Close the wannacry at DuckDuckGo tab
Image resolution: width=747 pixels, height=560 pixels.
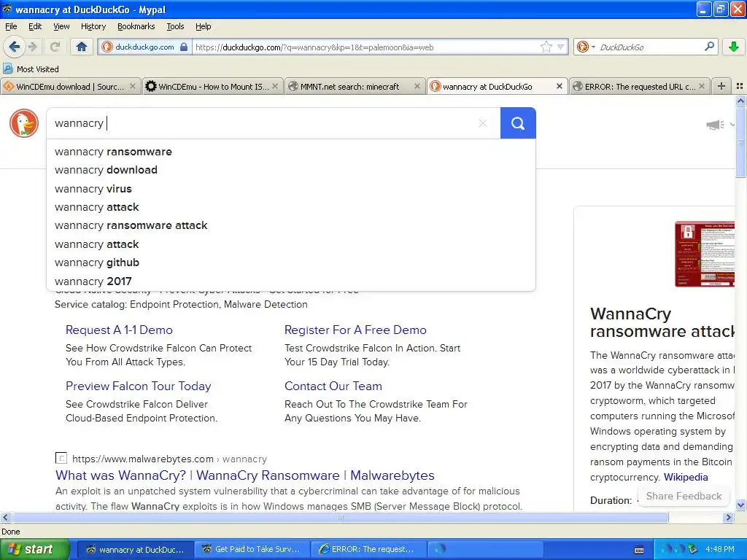click(560, 86)
